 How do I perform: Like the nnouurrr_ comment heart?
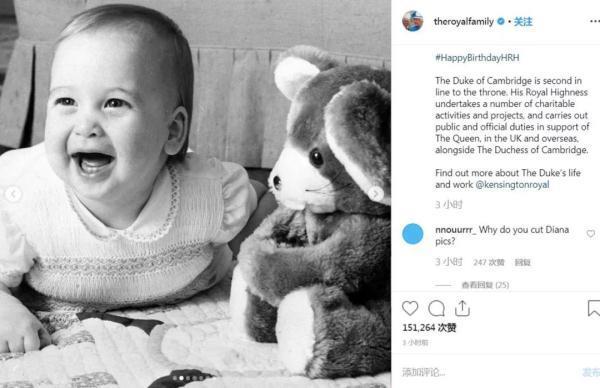[x=591, y=233]
